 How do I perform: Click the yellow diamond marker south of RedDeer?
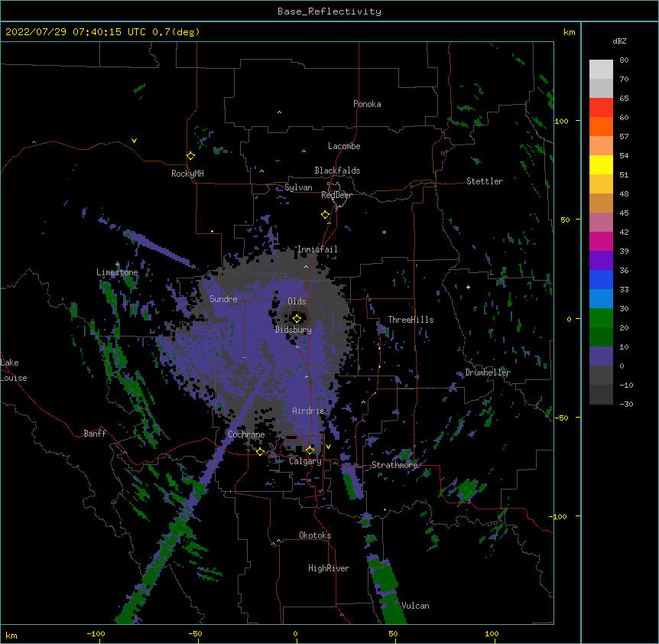[326, 215]
